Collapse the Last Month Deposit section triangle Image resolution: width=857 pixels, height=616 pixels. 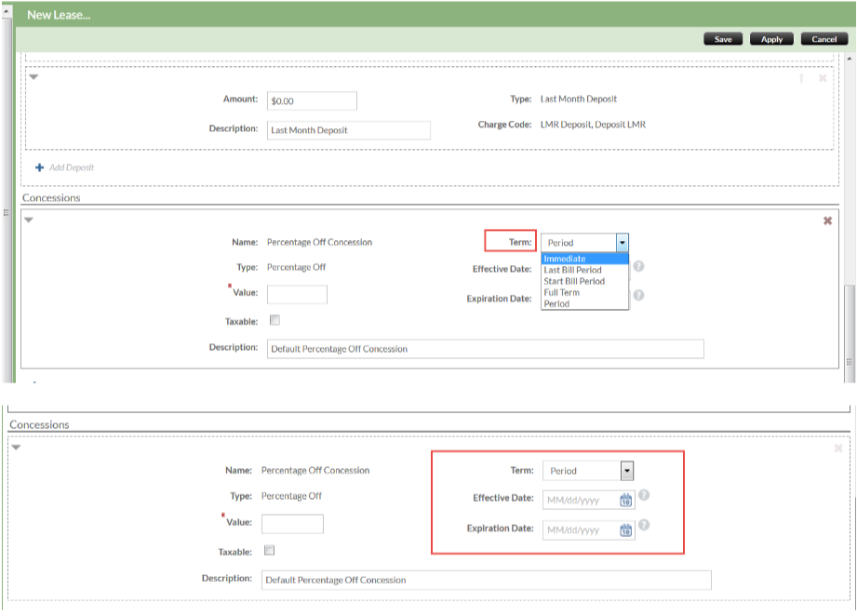coord(33,77)
